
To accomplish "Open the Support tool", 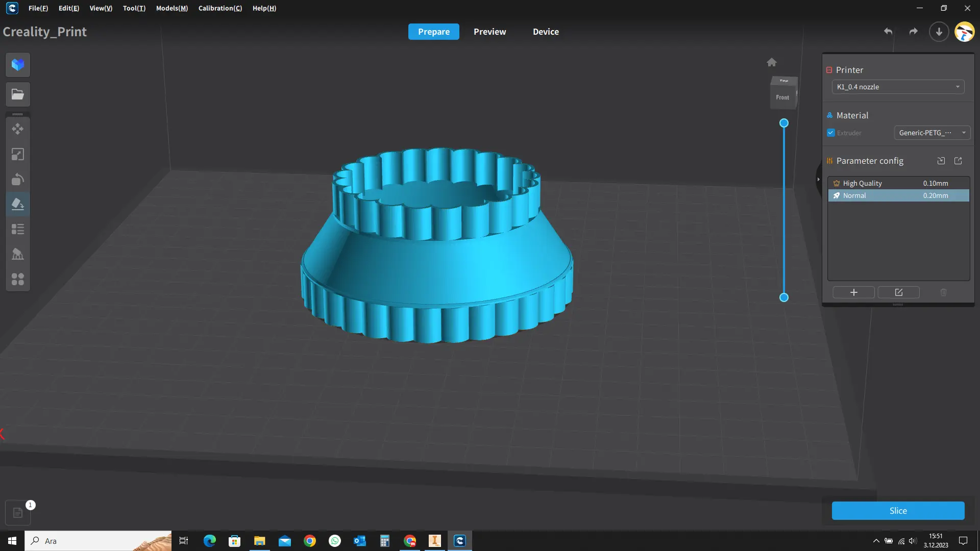I will (x=18, y=254).
